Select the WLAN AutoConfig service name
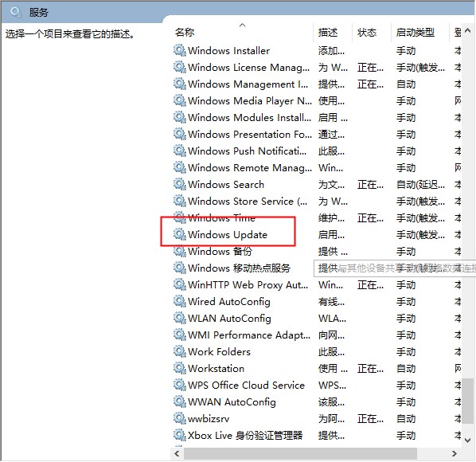 pos(229,319)
